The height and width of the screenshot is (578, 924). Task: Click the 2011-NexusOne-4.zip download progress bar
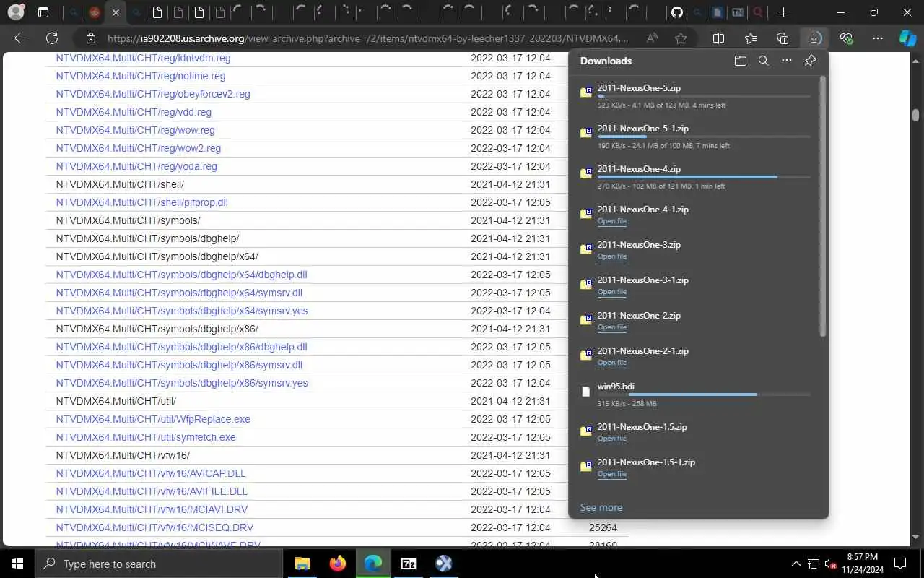[704, 177]
